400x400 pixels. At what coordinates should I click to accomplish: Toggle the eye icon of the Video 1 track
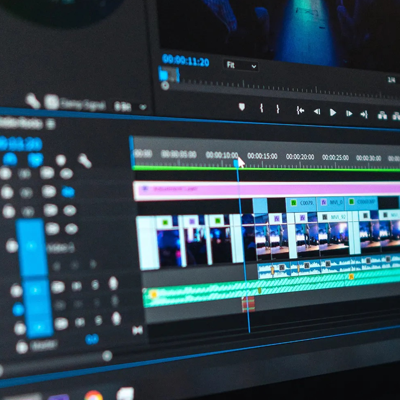(71, 229)
